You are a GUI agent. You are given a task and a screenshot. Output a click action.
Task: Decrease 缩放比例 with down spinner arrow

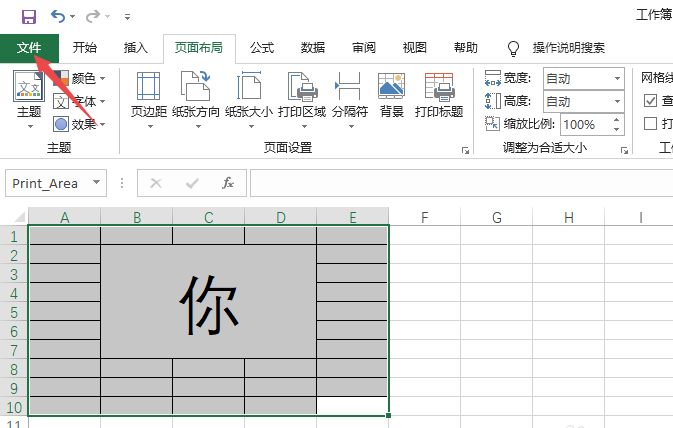click(x=616, y=129)
